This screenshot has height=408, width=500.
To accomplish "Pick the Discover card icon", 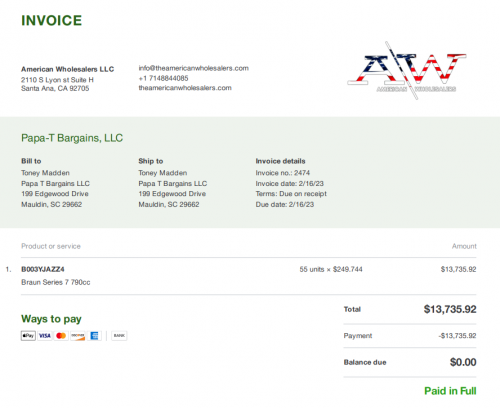I will pos(78,336).
